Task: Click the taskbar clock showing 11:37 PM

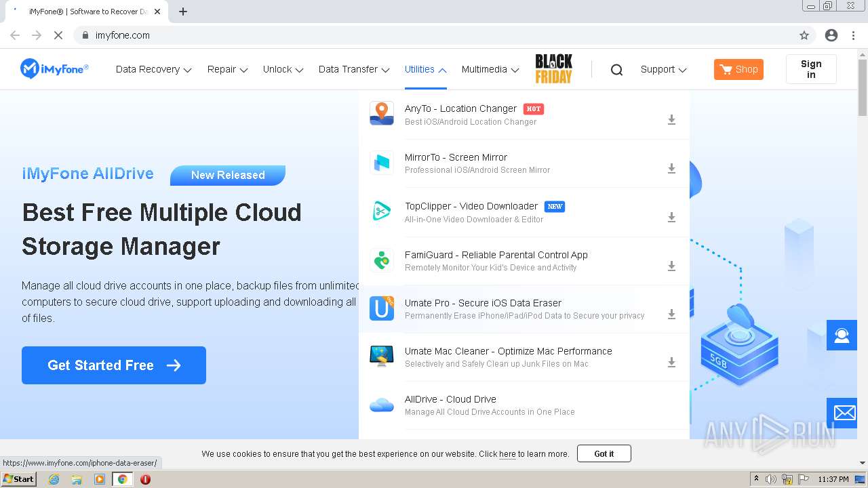Action: [x=833, y=479]
